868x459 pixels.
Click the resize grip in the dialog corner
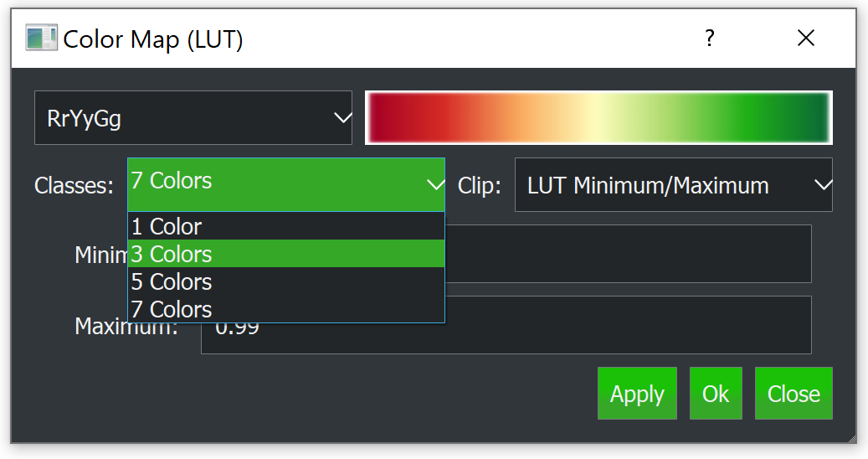tap(851, 438)
